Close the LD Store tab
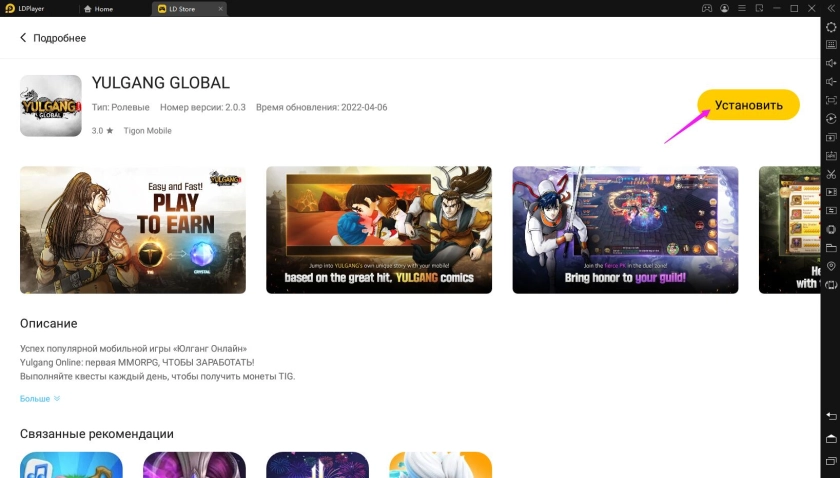Screen dimensions: 840x478 [221, 9]
